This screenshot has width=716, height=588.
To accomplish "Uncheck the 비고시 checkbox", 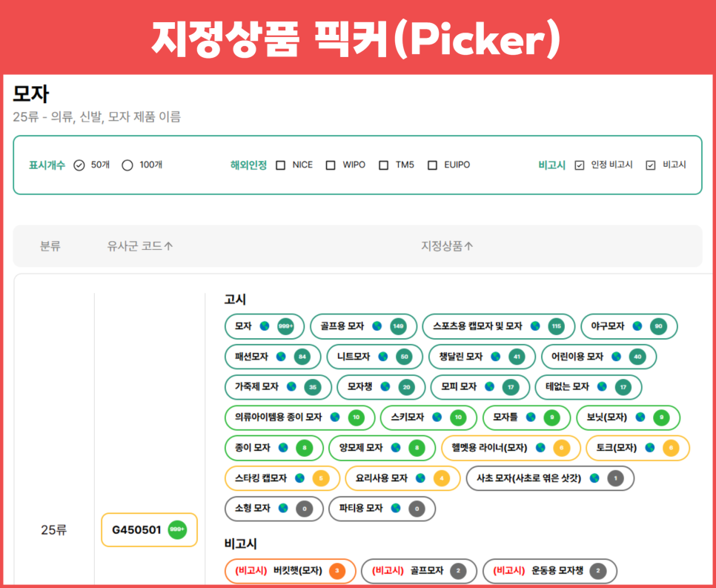I will (651, 165).
